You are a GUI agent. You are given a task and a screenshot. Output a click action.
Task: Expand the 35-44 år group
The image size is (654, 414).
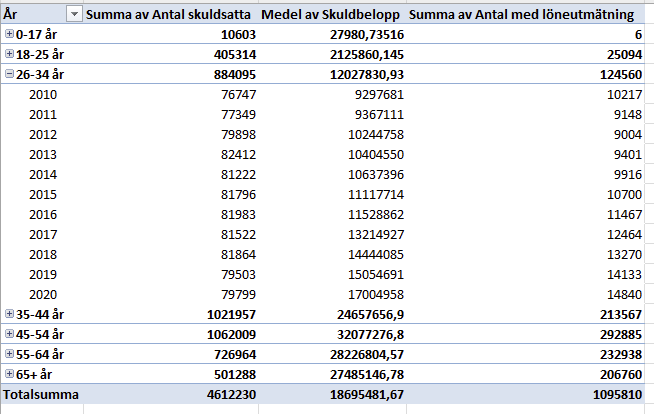pos(9,314)
